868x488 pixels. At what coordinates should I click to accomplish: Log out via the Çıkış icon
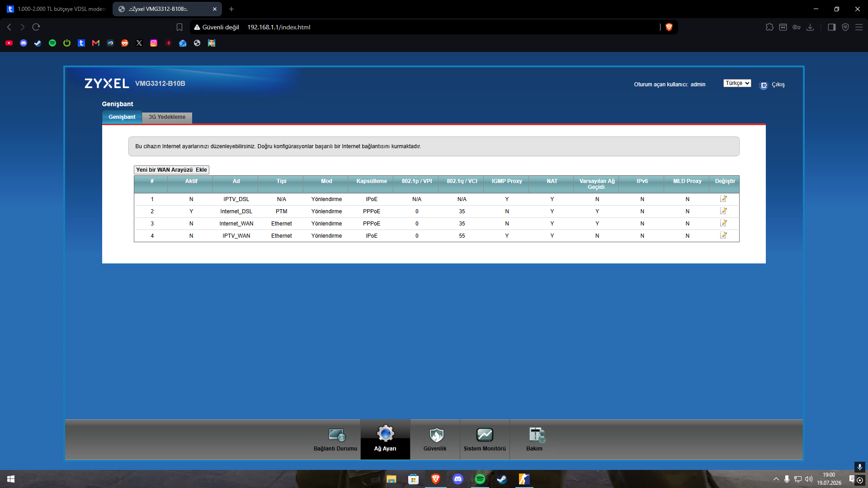[764, 85]
